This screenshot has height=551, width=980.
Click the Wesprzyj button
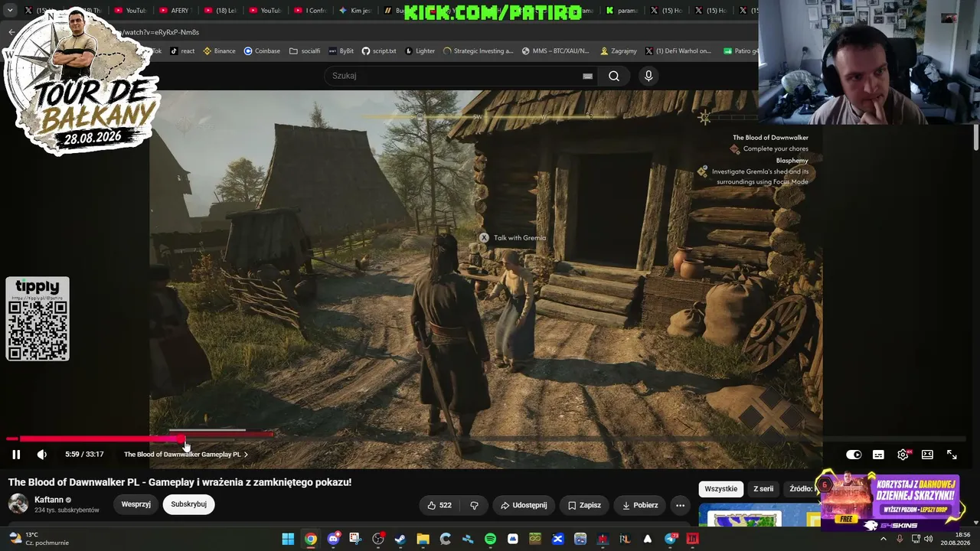[x=136, y=504]
